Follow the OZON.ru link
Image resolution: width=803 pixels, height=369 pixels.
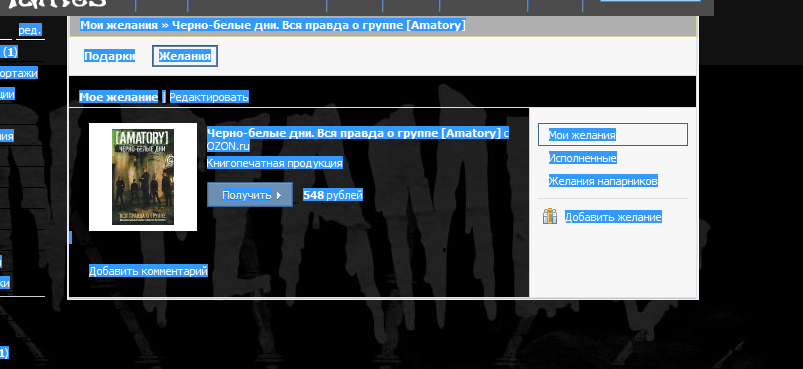pos(228,146)
